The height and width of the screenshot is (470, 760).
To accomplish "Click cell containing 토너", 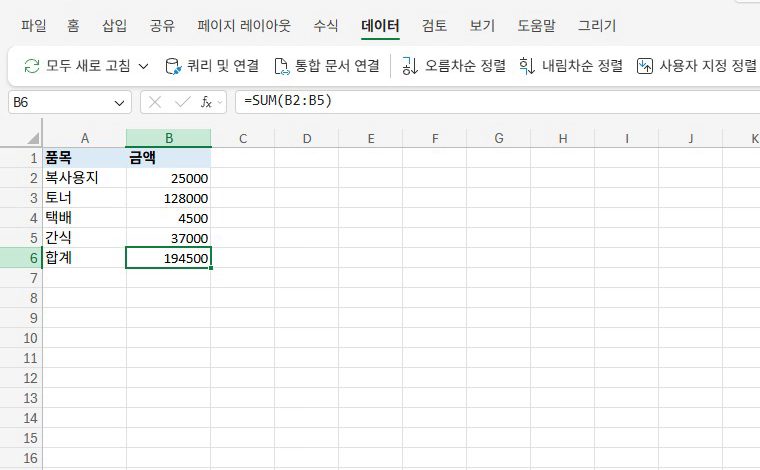I will [x=84, y=198].
